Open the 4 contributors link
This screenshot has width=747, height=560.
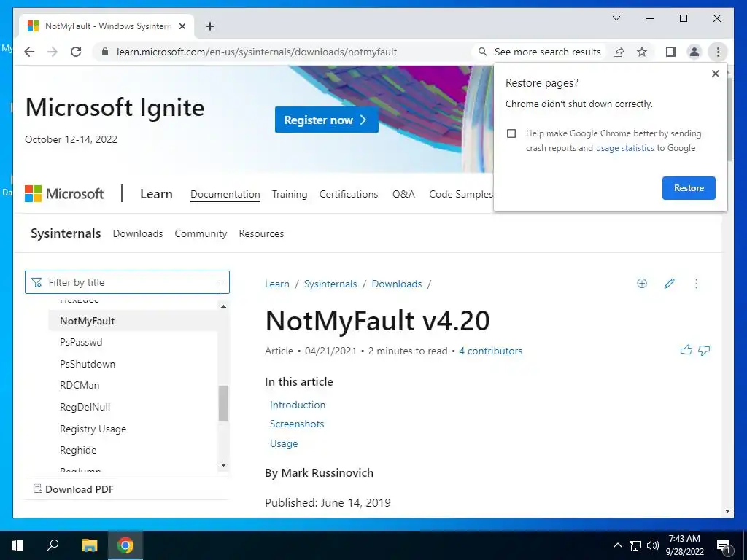pyautogui.click(x=490, y=351)
